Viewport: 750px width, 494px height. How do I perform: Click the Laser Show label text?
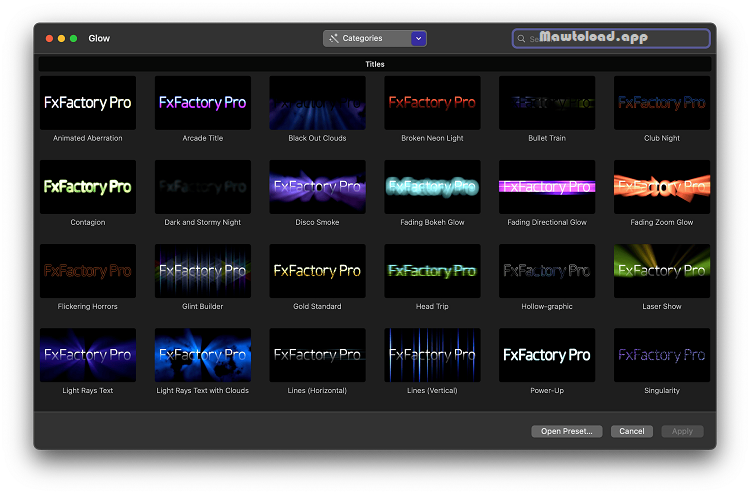click(x=662, y=307)
